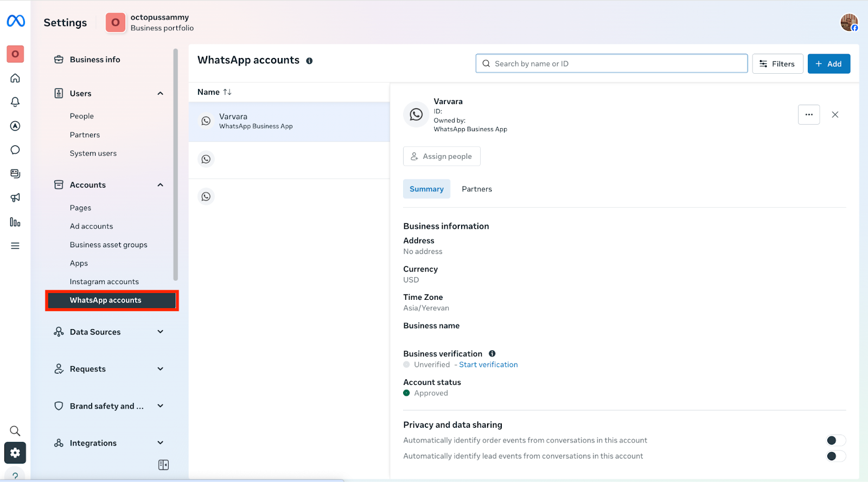
Task: Switch to the Partners tab
Action: point(476,189)
